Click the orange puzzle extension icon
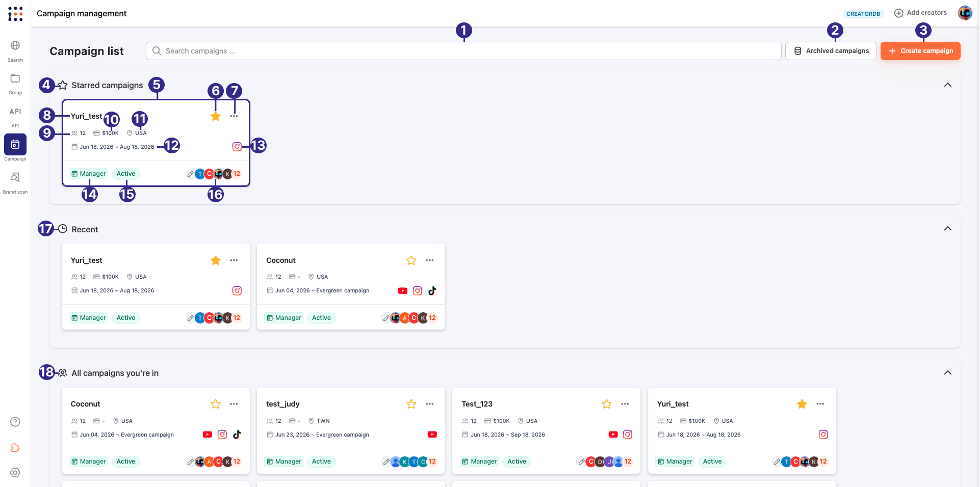This screenshot has width=980, height=487. tap(15, 447)
